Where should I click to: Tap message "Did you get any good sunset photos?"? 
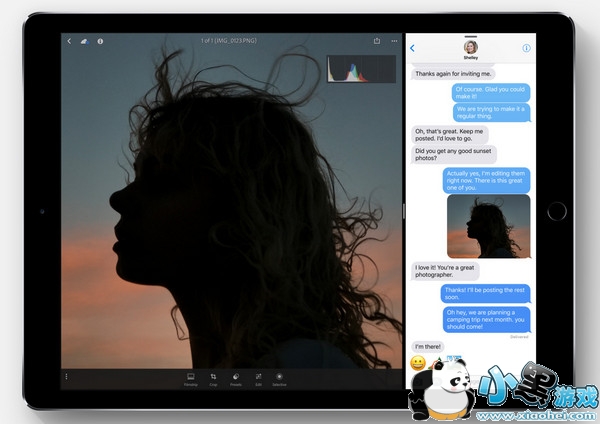click(x=454, y=155)
